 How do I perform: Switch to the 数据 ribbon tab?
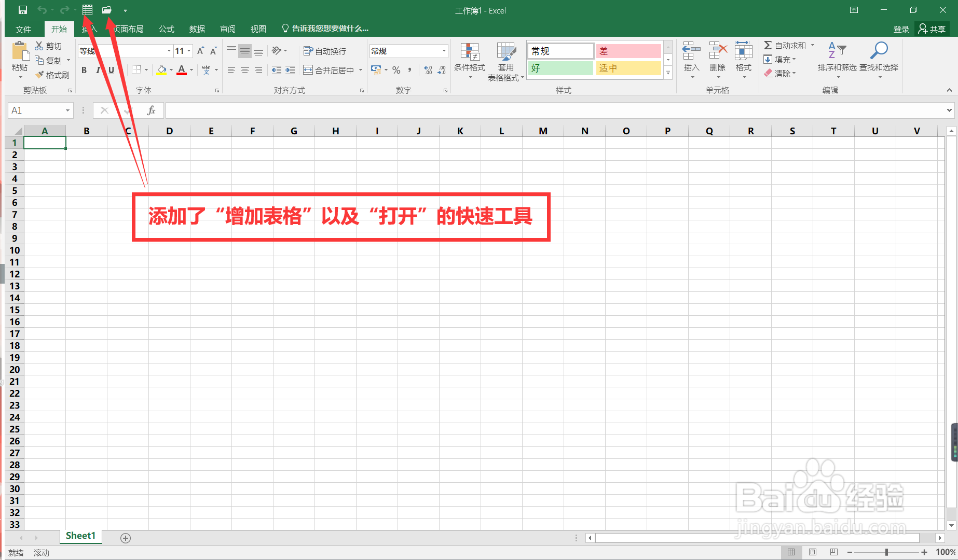197,29
